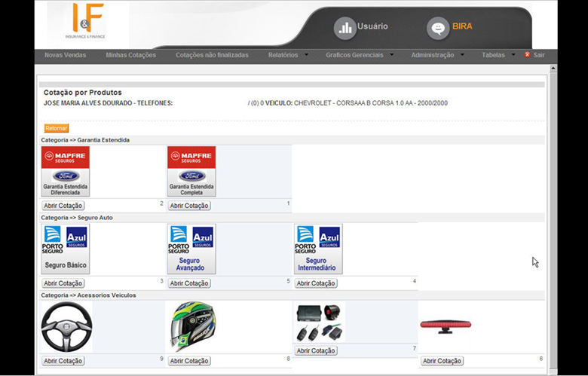Viewport: 588px width, 376px height.
Task: Click the racing helmet accessory image
Action: 193,327
